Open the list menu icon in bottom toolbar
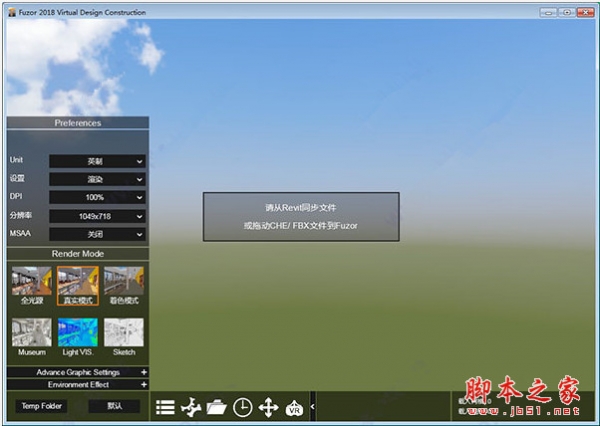 tap(166, 407)
